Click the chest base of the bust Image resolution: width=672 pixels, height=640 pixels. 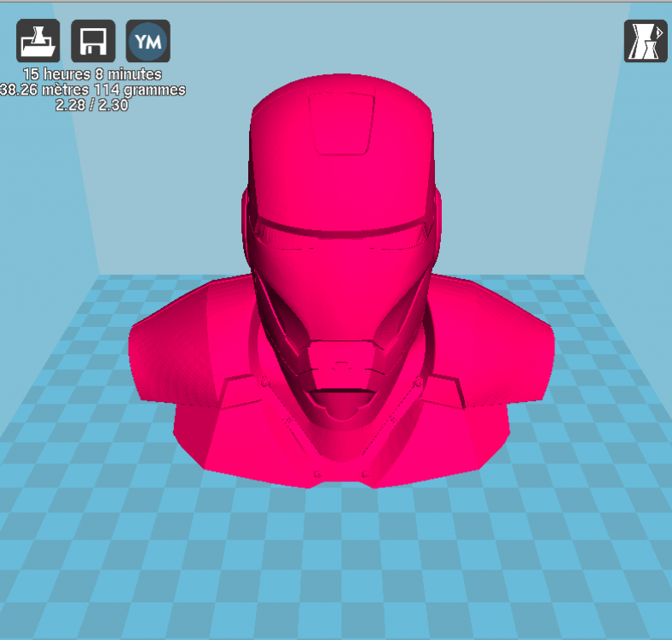tap(341, 455)
